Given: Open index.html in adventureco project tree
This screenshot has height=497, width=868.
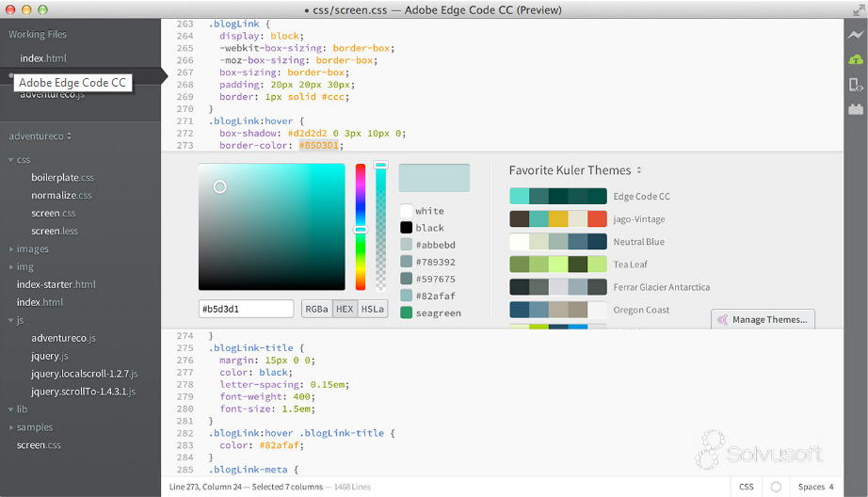Looking at the screenshot, I should pyautogui.click(x=40, y=302).
